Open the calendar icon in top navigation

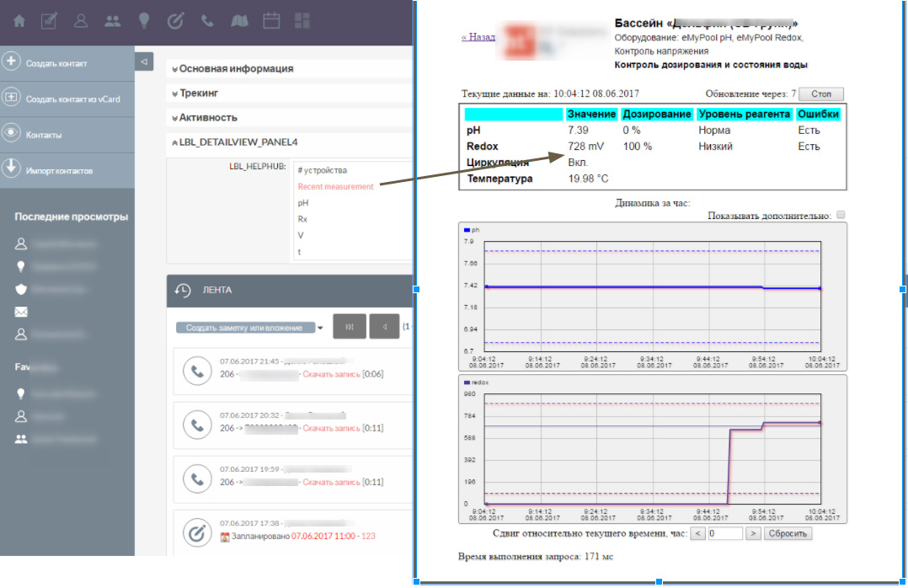point(271,21)
